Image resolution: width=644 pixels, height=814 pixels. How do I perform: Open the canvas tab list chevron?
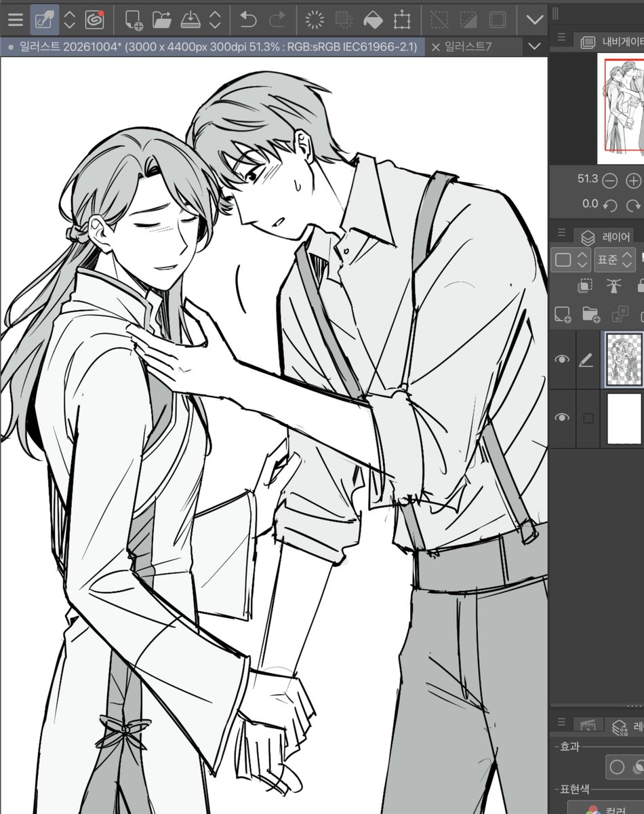click(x=535, y=46)
